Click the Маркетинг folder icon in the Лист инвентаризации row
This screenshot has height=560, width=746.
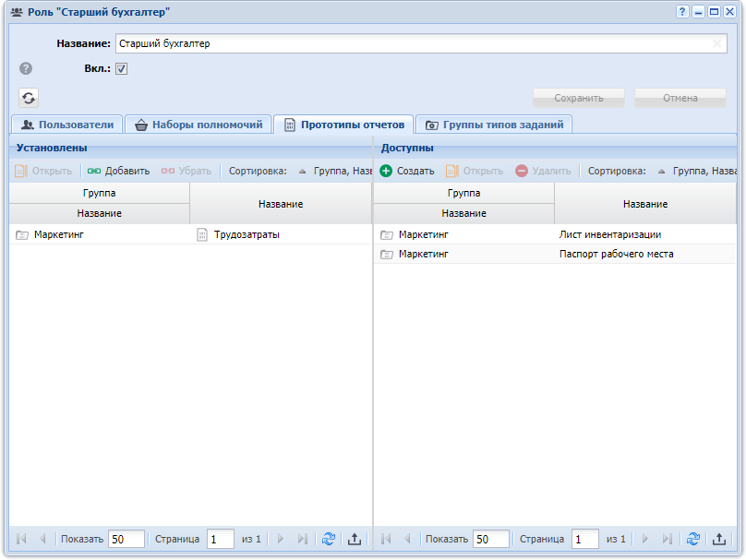[387, 235]
